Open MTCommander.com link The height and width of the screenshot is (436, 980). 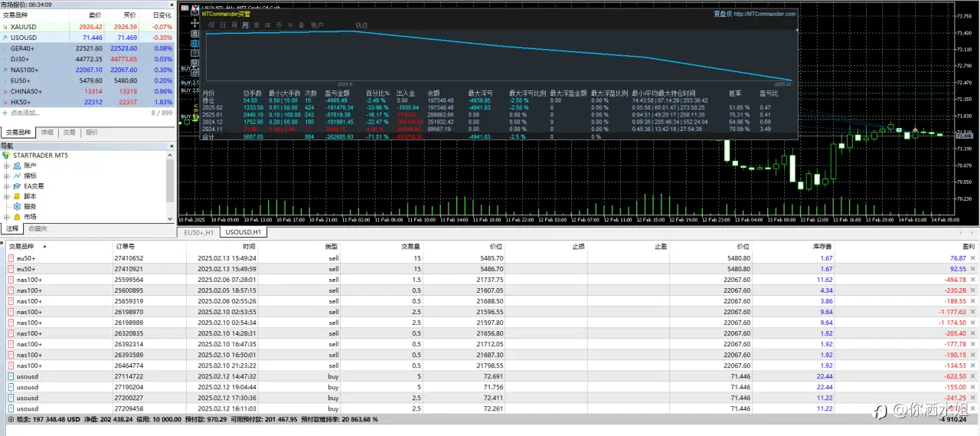pos(764,13)
